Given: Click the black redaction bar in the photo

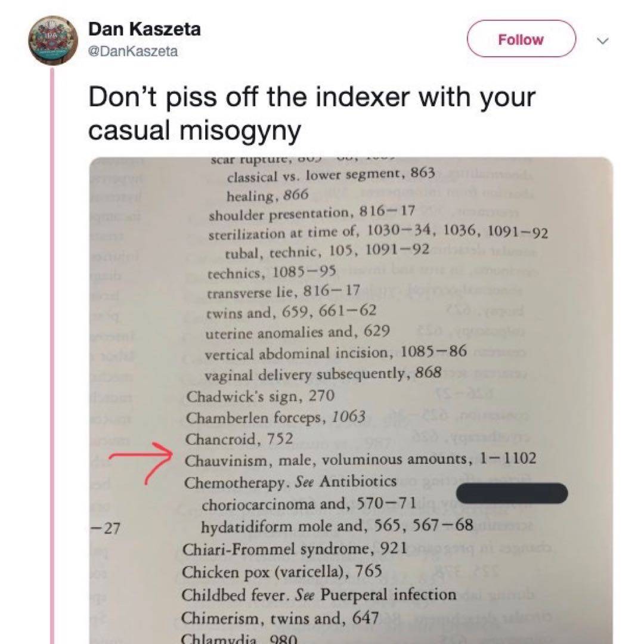Looking at the screenshot, I should [x=512, y=493].
